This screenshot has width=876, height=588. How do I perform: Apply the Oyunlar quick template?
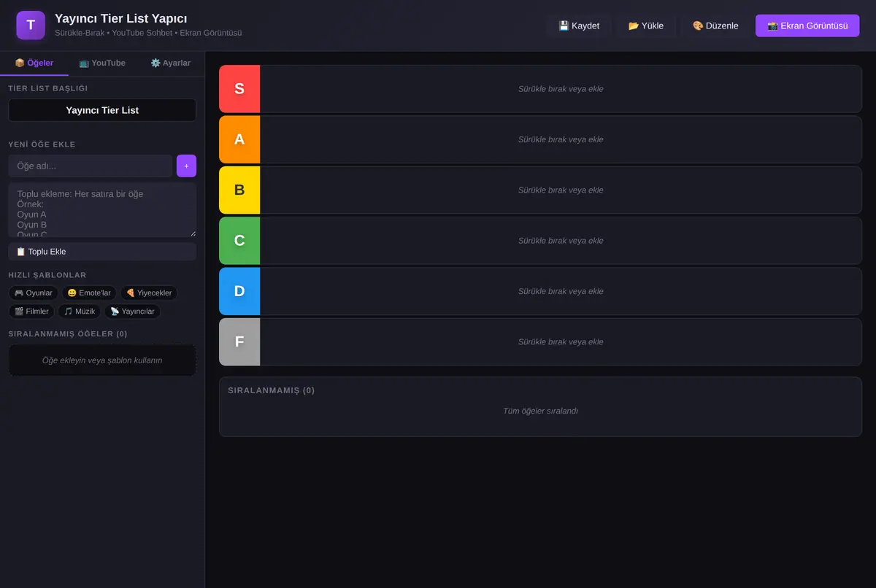click(34, 293)
